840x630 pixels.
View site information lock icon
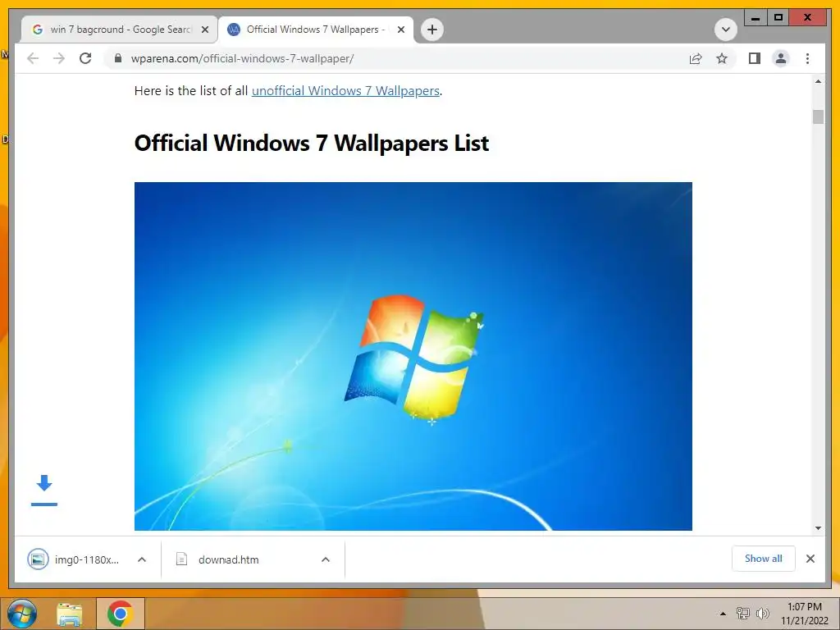click(118, 58)
